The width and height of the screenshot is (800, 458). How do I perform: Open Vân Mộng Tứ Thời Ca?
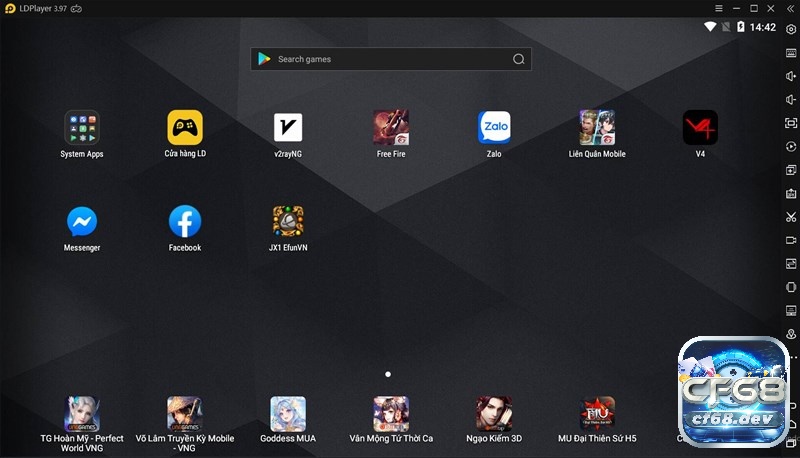(x=391, y=414)
